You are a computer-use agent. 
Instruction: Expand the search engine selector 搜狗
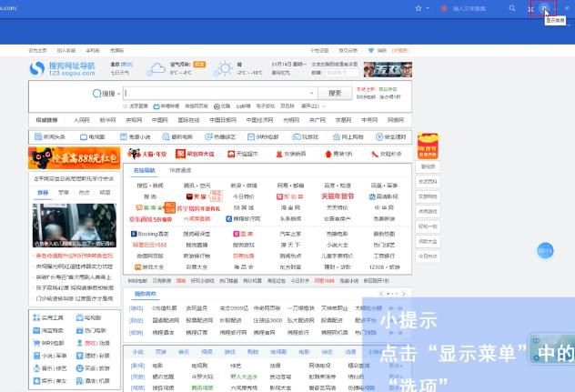click(106, 94)
